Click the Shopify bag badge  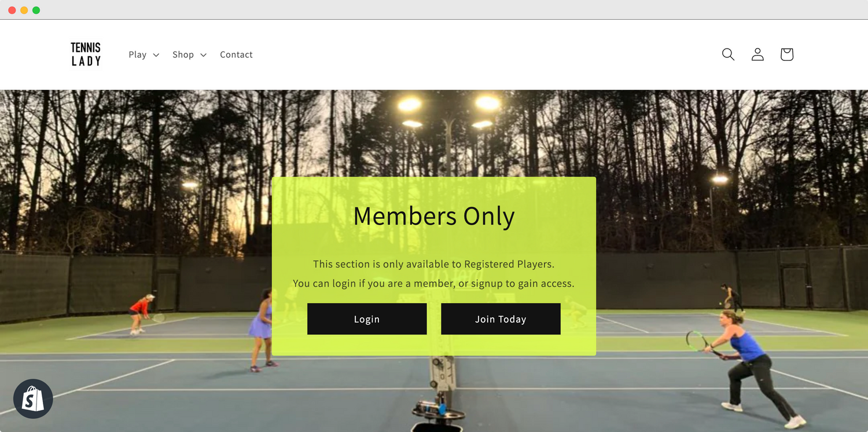click(33, 398)
